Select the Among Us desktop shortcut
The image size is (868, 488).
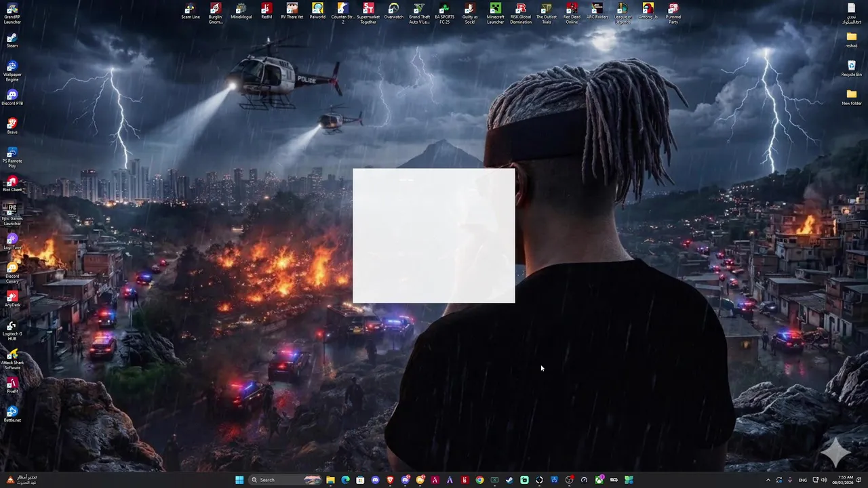(x=648, y=11)
